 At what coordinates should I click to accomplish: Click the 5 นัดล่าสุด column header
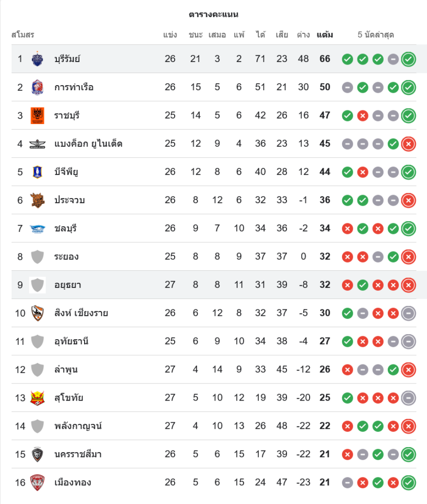376,35
